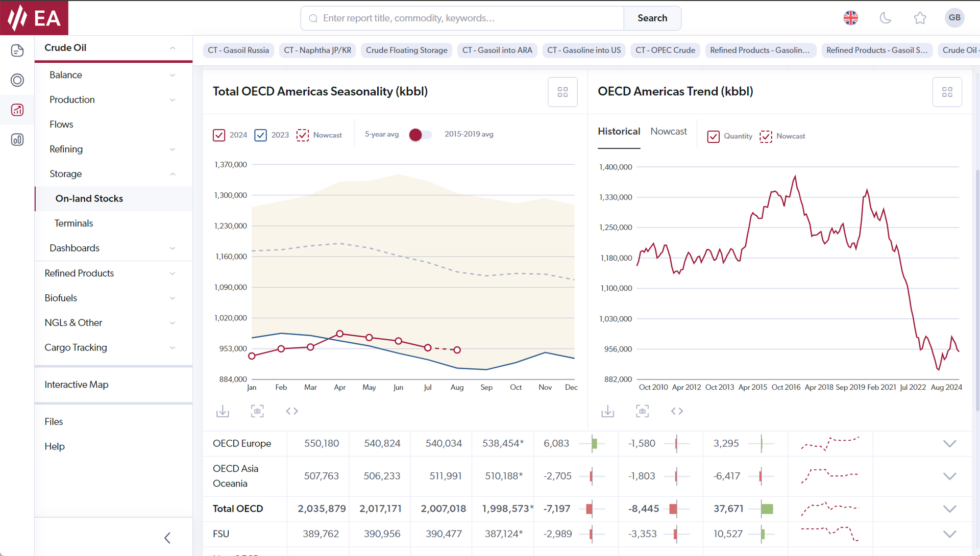Click the UK flag language selector
Viewport: 980px width, 556px height.
[x=850, y=18]
